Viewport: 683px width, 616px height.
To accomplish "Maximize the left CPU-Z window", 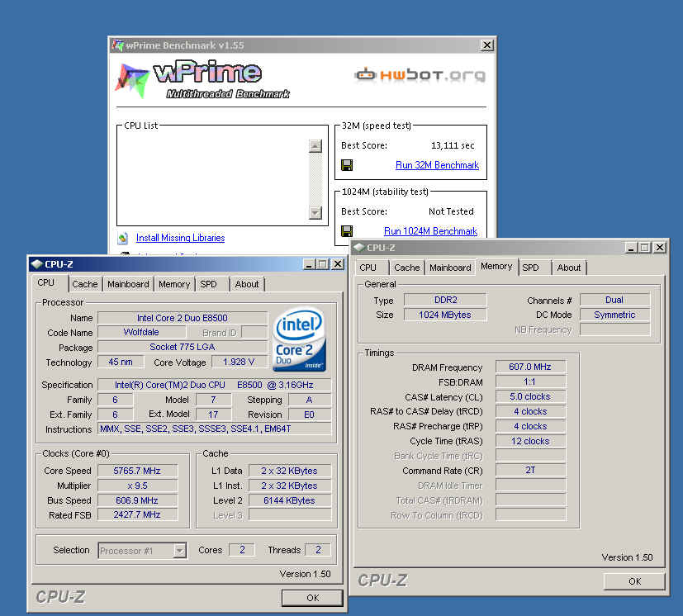I will 323,264.
